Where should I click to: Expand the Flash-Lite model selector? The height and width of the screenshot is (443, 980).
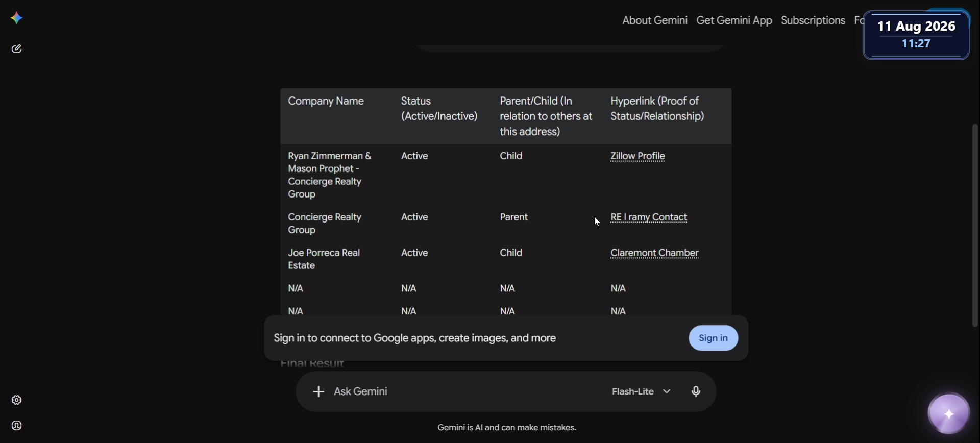[641, 391]
